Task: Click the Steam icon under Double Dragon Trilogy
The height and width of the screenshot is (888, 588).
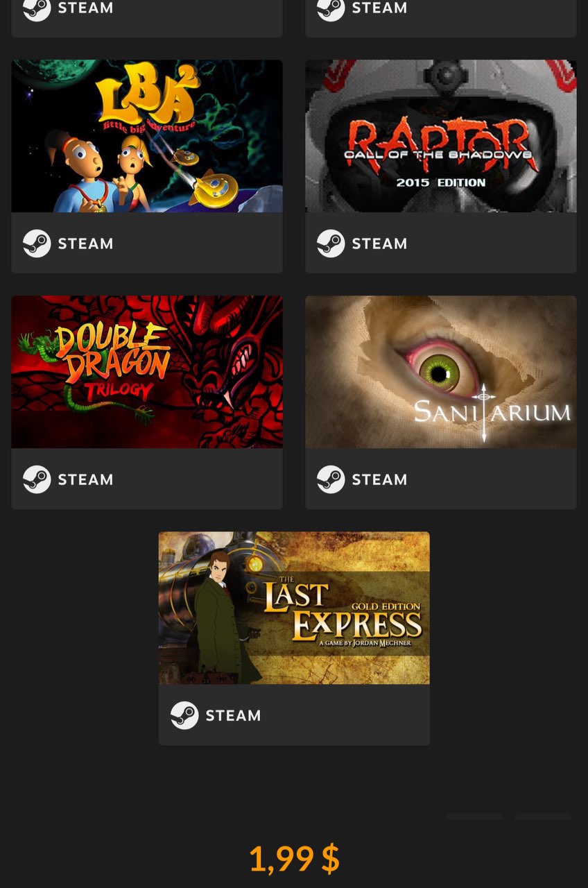Action: (x=37, y=479)
